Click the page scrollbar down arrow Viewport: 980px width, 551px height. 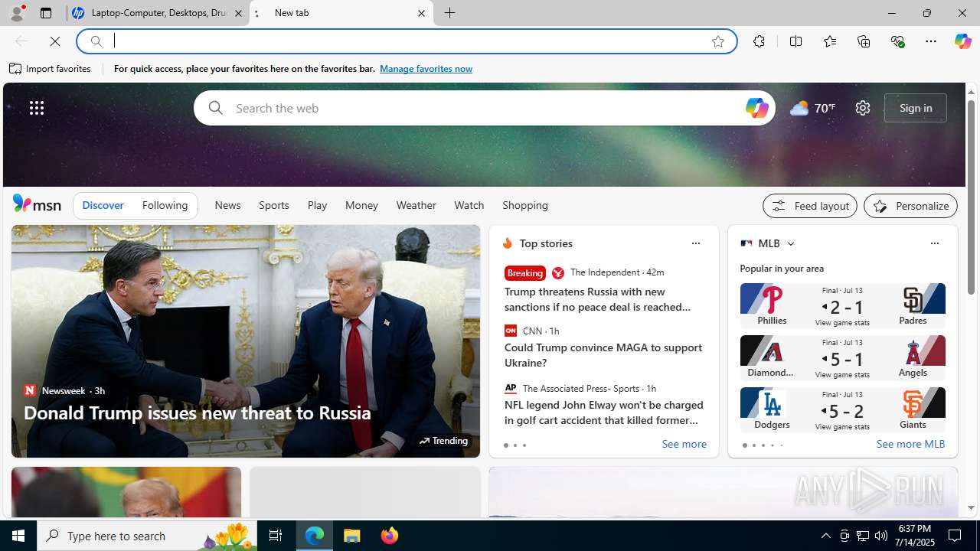(971, 507)
